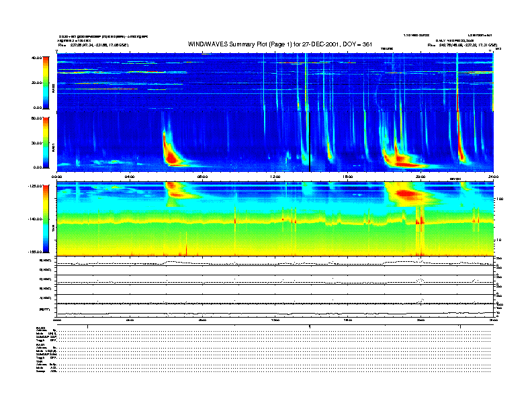The width and height of the screenshot is (532, 411).
Task: Click the TNR panel color bar
Action: 46,219
